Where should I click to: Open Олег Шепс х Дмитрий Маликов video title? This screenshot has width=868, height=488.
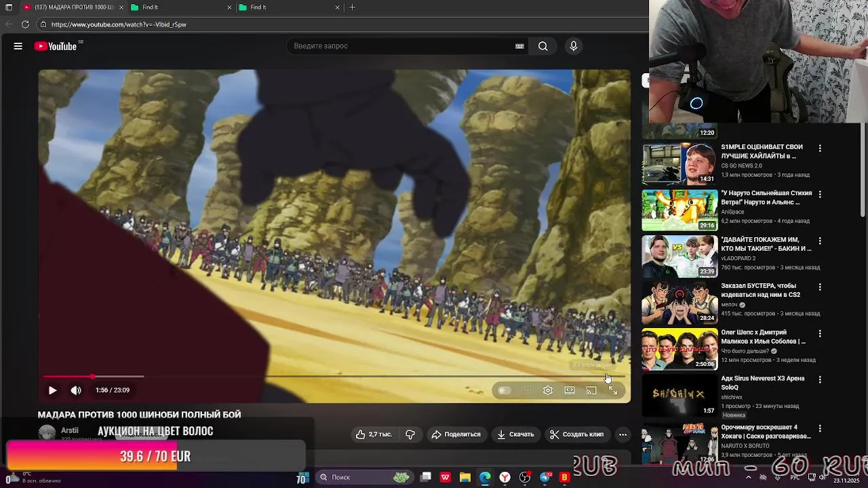[x=763, y=337]
